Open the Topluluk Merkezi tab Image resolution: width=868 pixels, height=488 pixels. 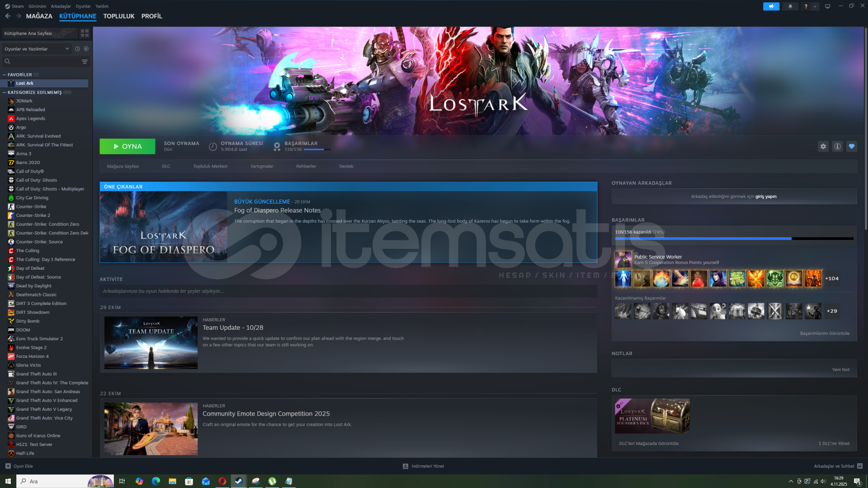[210, 166]
